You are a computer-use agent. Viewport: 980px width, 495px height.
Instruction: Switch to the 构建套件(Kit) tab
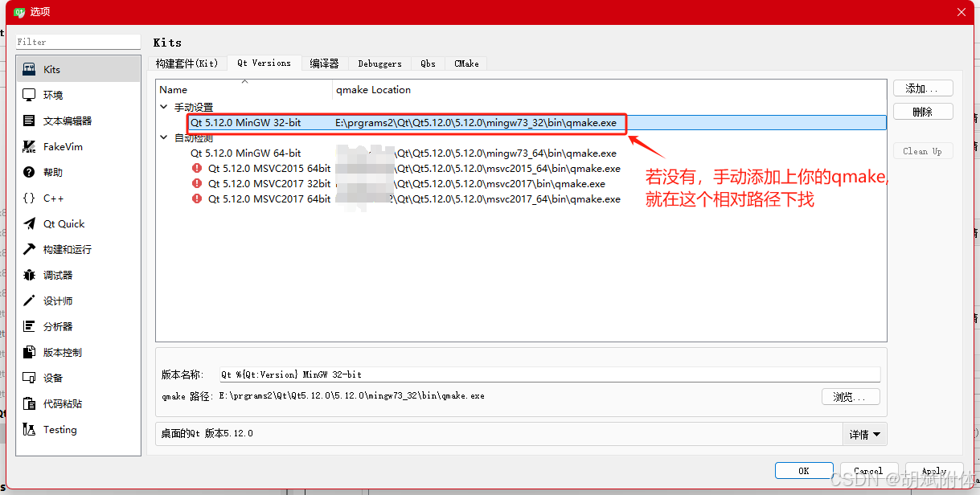[x=187, y=63]
